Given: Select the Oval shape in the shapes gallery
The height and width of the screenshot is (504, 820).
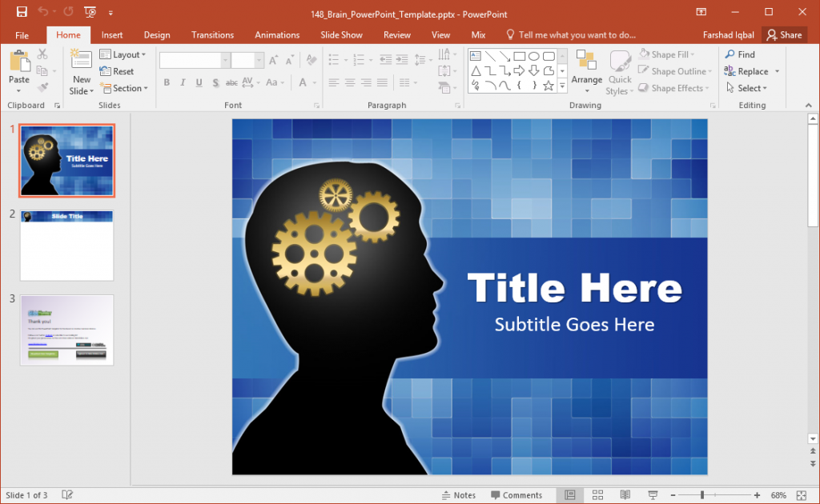Looking at the screenshot, I should click(x=534, y=56).
